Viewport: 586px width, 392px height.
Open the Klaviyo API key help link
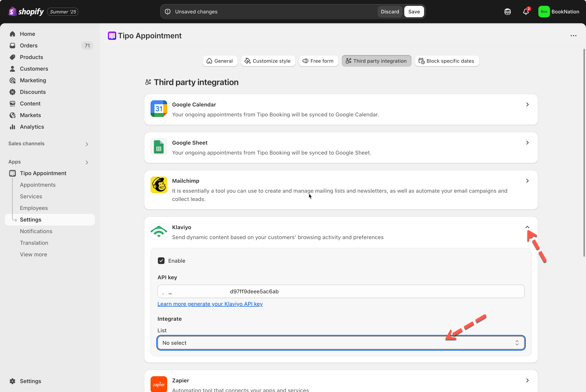click(x=210, y=304)
